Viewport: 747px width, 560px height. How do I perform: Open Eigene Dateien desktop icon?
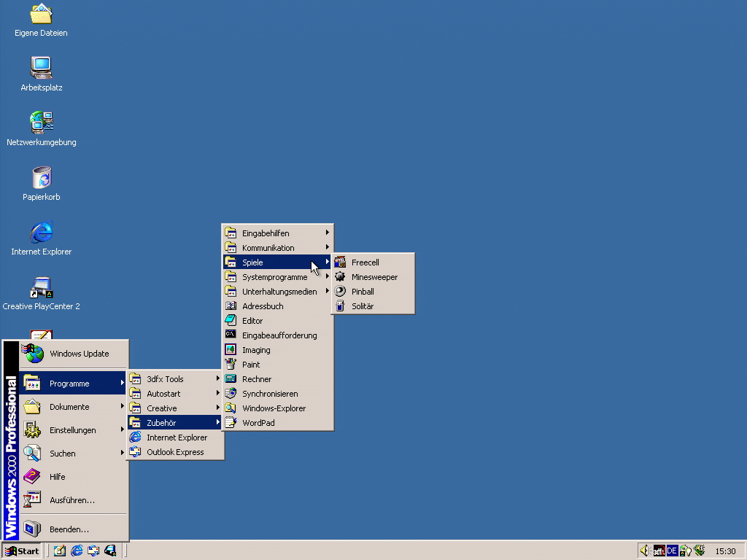point(41,20)
